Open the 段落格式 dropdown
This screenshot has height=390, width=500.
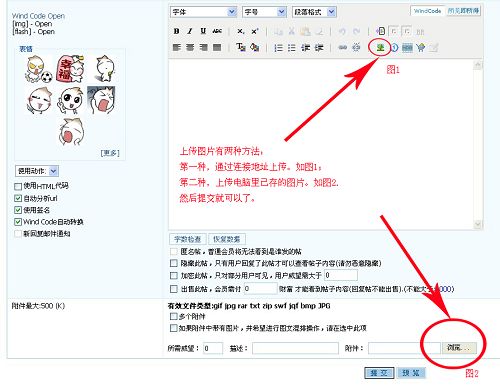point(314,12)
